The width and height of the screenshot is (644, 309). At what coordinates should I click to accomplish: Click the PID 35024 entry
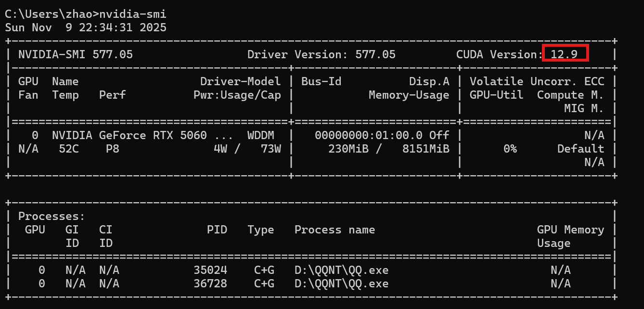click(210, 270)
